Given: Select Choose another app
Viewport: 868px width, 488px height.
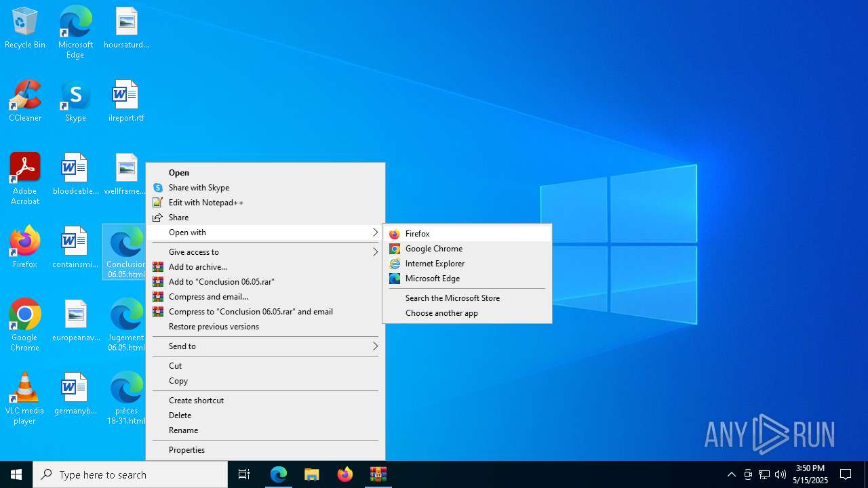Looking at the screenshot, I should 467,313.
